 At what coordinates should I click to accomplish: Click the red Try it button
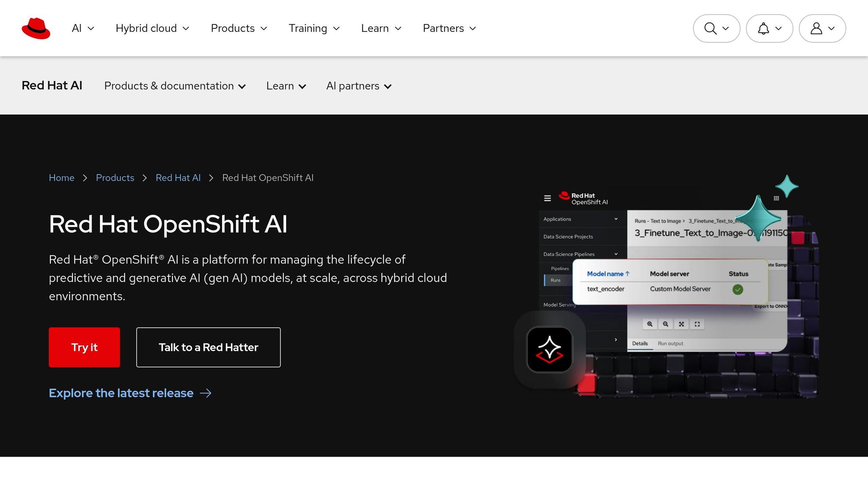[84, 347]
